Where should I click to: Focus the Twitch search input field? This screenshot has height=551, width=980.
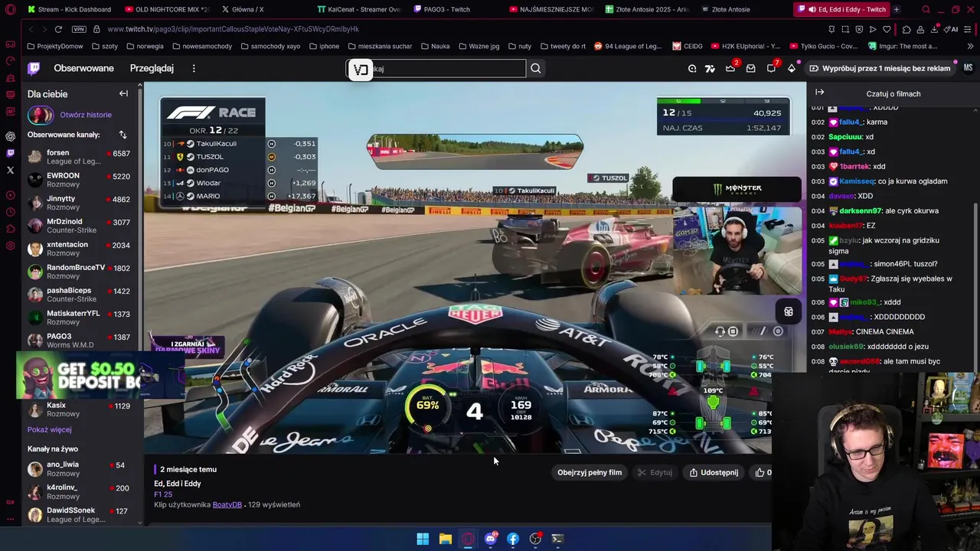coord(436,68)
